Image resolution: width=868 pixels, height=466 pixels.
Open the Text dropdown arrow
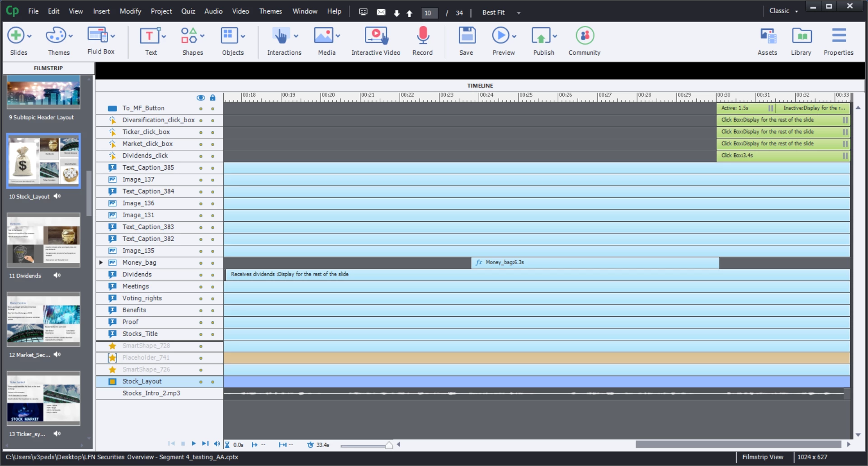164,36
